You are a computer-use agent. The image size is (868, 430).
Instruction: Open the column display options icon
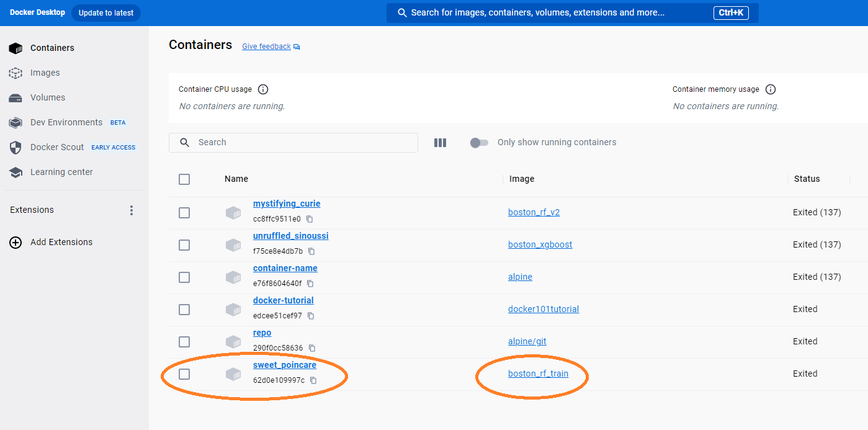(440, 143)
